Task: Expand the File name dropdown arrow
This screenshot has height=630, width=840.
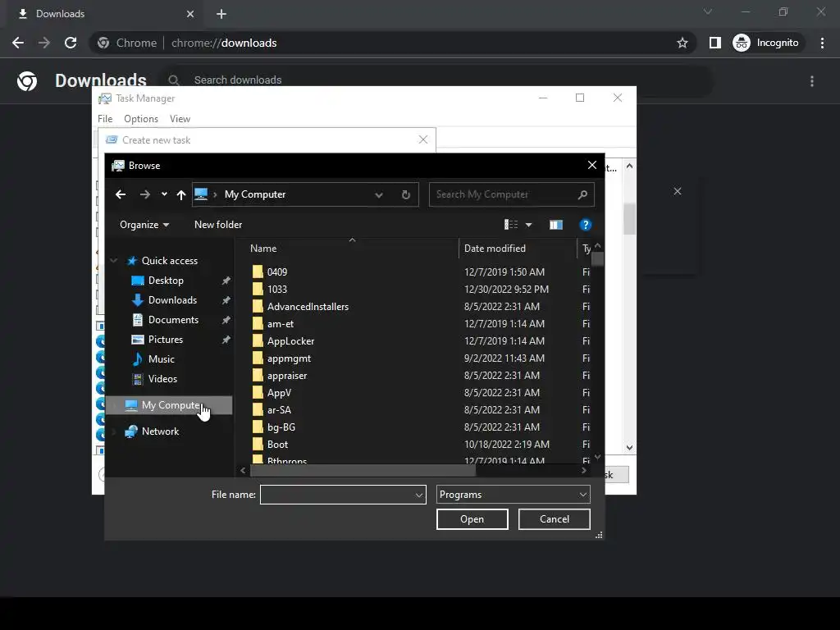Action: [419, 495]
